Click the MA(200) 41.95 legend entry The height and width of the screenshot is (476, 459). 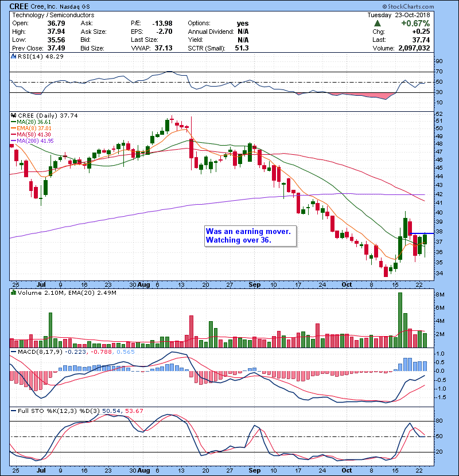point(32,141)
